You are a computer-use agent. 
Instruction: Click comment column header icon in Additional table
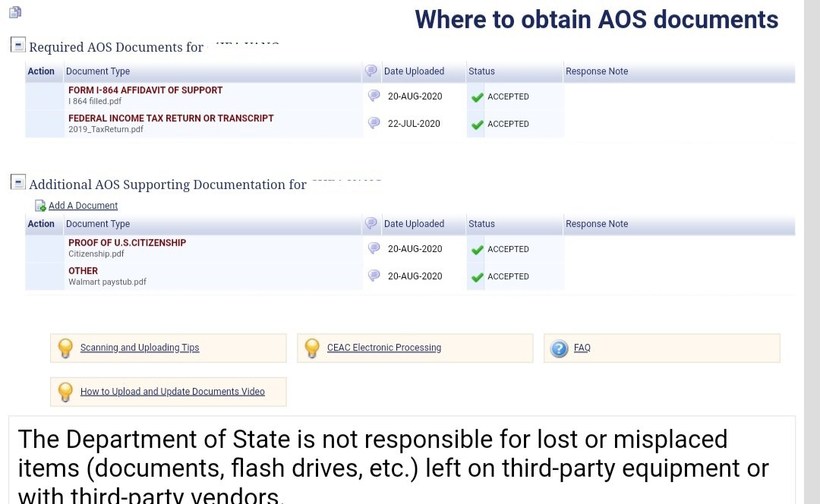pos(371,223)
